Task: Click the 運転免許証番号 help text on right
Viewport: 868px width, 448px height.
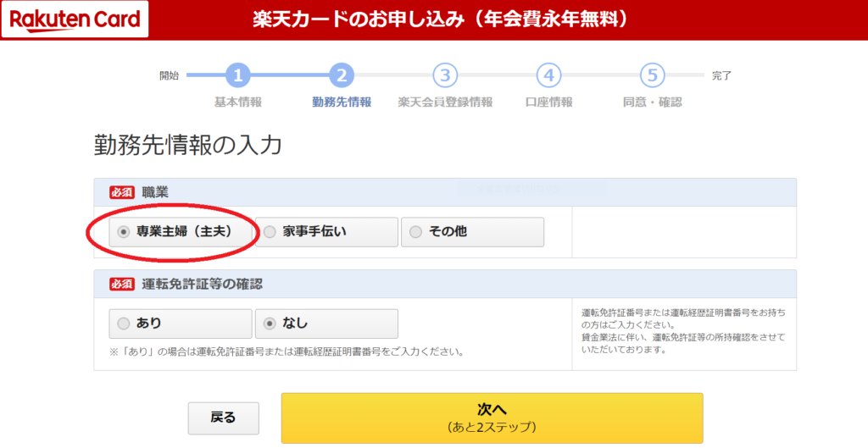Action: [x=684, y=331]
